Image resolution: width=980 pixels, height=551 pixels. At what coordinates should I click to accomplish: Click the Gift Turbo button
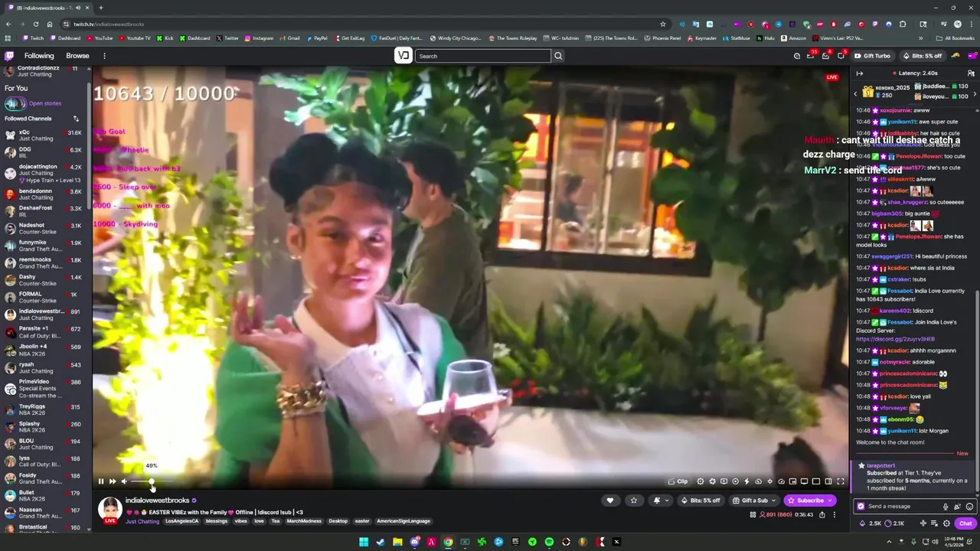coord(872,56)
